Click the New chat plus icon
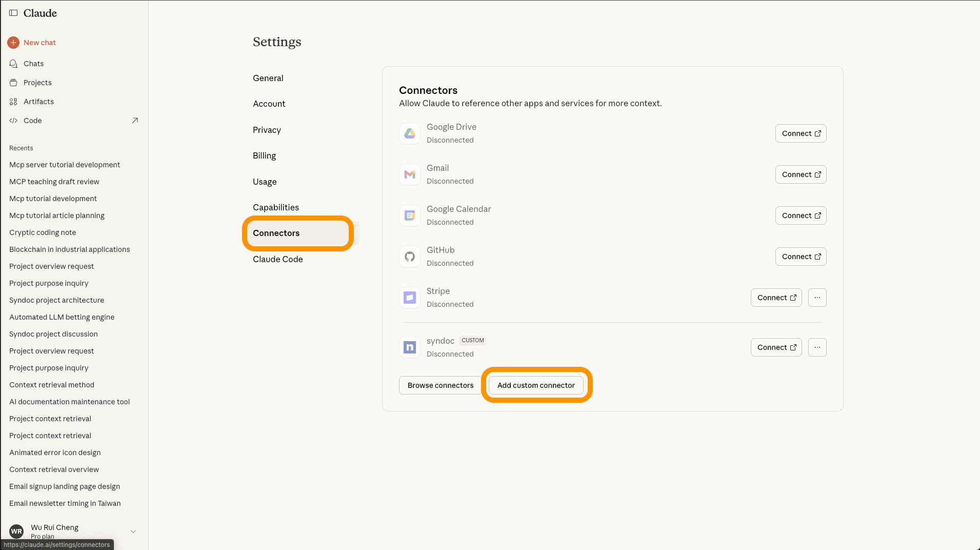The image size is (980, 550). tap(13, 43)
